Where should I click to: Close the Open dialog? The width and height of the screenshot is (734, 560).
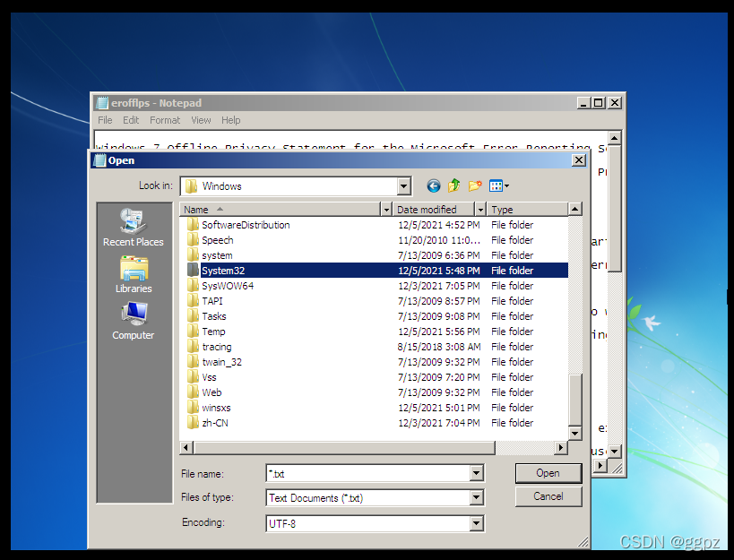coord(579,160)
